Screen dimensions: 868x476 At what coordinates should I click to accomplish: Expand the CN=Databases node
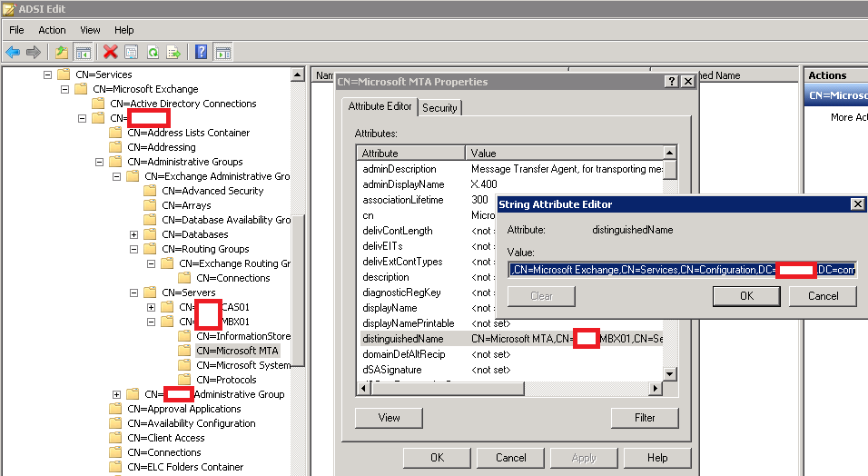point(134,234)
